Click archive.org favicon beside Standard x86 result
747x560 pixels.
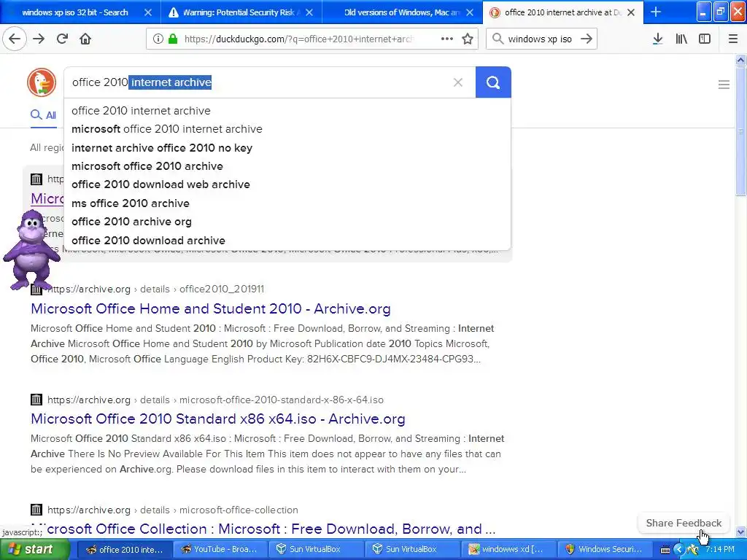36,400
